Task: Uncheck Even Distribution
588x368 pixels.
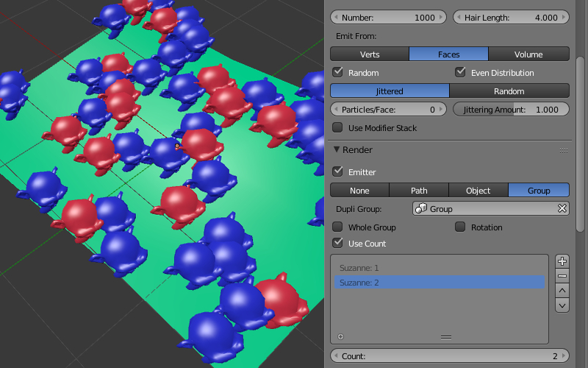Action: tap(461, 72)
